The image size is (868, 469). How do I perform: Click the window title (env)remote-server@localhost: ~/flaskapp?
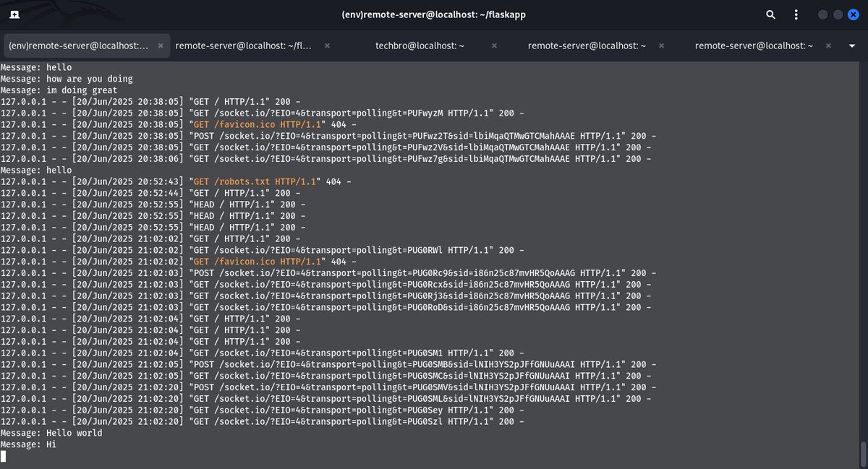click(x=433, y=14)
